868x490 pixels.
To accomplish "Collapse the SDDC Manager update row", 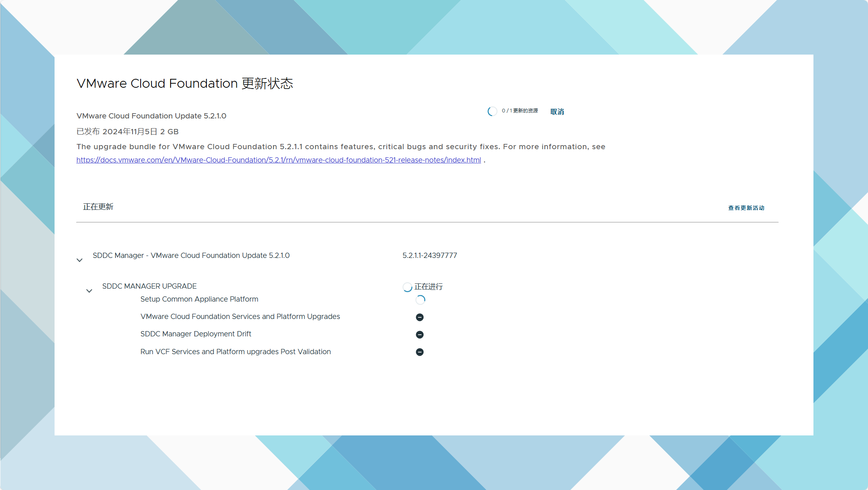I will pos(80,260).
